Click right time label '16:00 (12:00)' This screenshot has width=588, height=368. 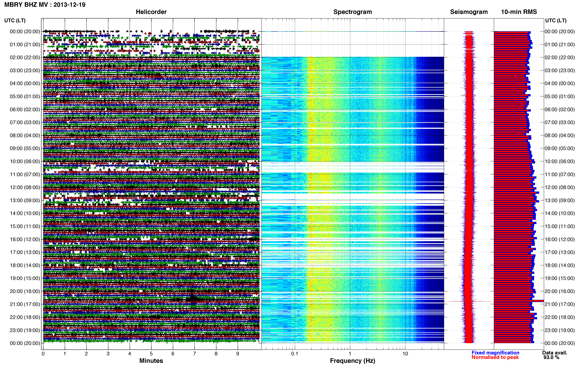560,239
